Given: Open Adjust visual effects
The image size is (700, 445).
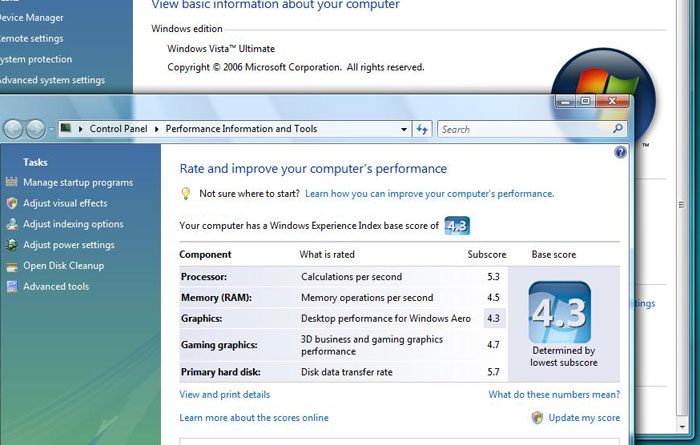Looking at the screenshot, I should click(65, 203).
